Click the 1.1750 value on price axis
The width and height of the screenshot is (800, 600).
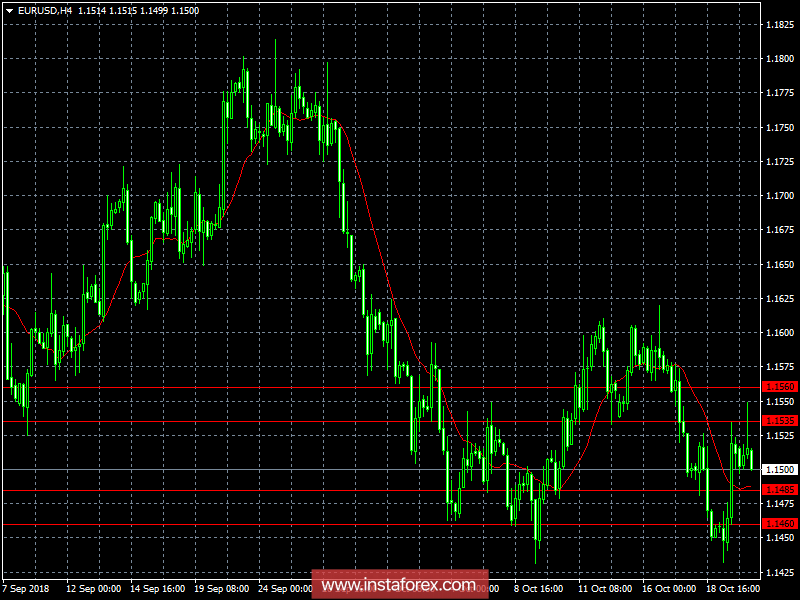tap(779, 128)
